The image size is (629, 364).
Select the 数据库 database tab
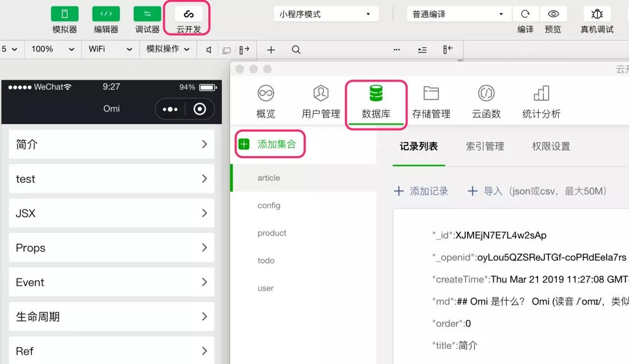coord(376,102)
